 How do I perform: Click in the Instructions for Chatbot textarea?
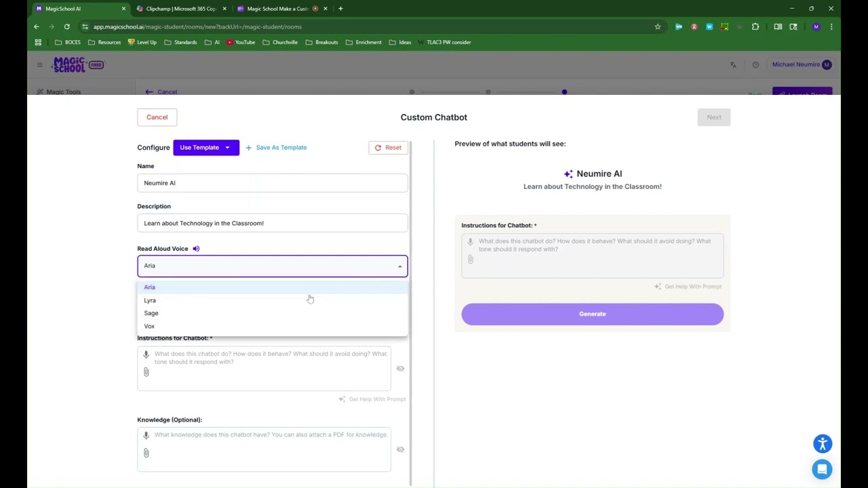click(x=264, y=368)
